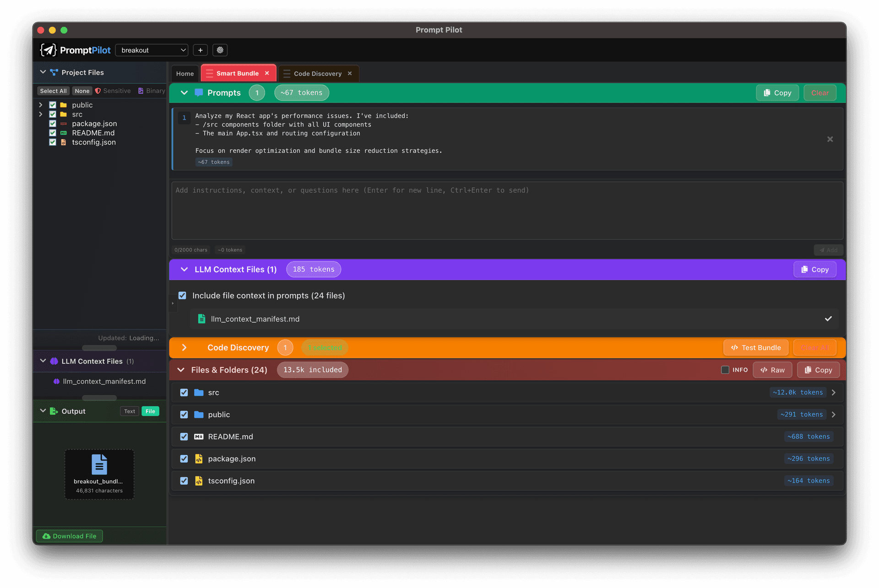Toggle the Include file context in prompts checkbox
The image size is (879, 588).
pyautogui.click(x=182, y=295)
